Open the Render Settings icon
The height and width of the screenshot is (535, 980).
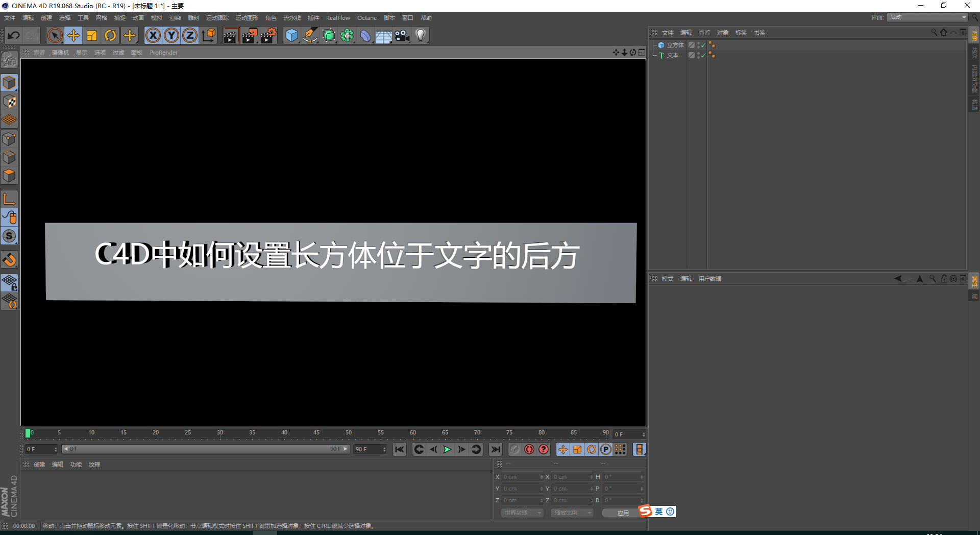tap(268, 35)
